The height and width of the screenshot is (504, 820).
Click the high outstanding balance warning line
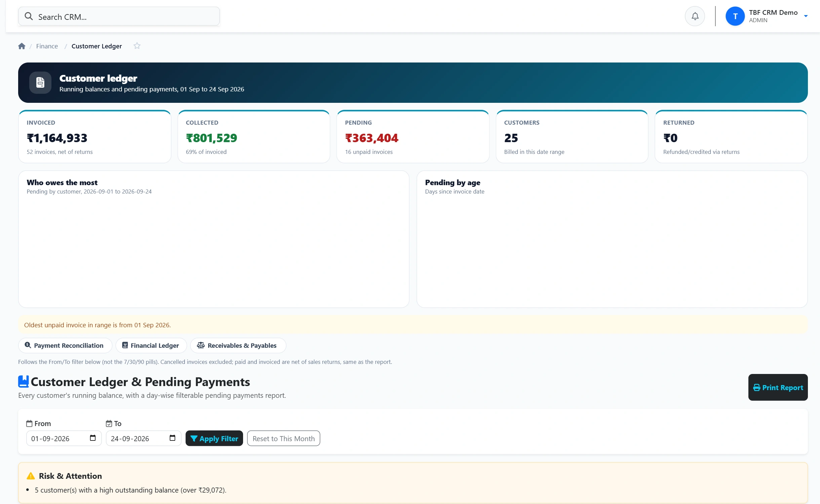point(130,490)
